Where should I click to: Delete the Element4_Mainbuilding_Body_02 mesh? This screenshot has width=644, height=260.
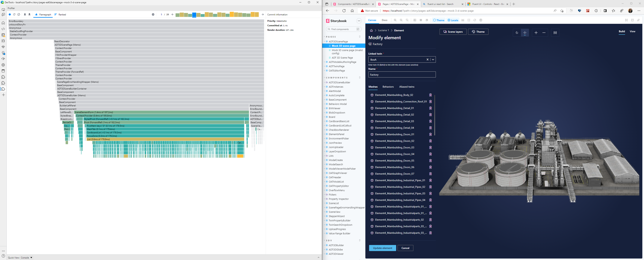[430, 95]
